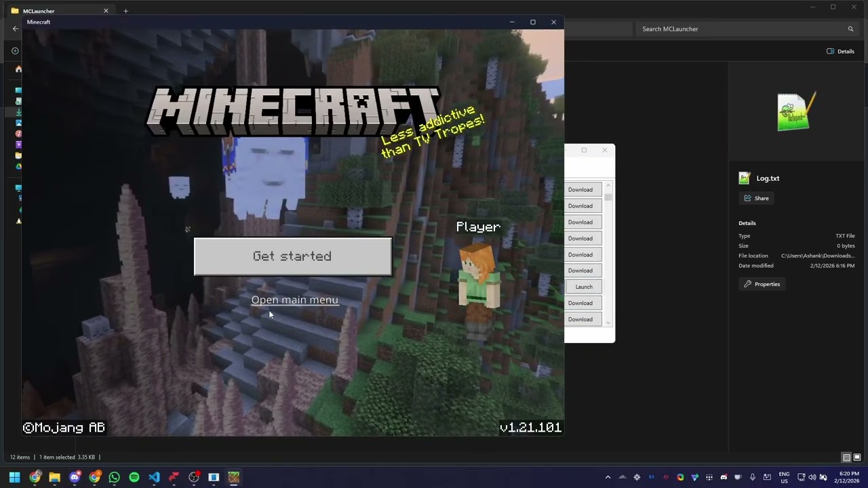Click the Get started button in Minecraft
This screenshot has width=868, height=488.
click(293, 256)
